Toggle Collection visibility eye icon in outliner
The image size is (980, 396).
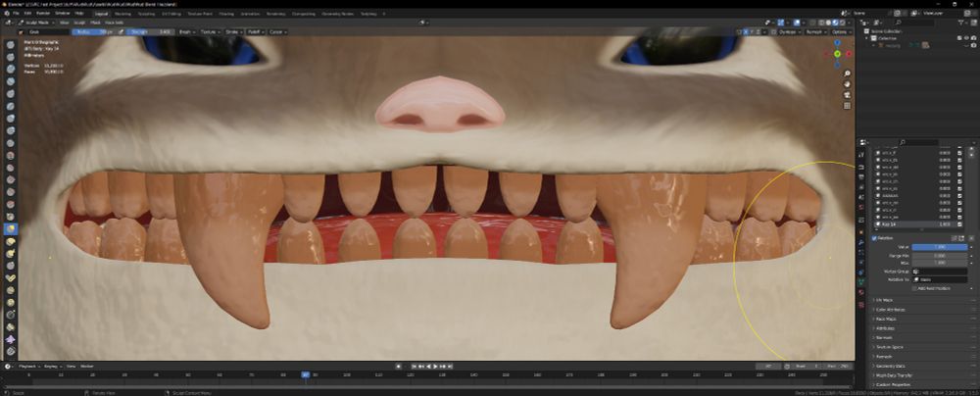(x=967, y=38)
